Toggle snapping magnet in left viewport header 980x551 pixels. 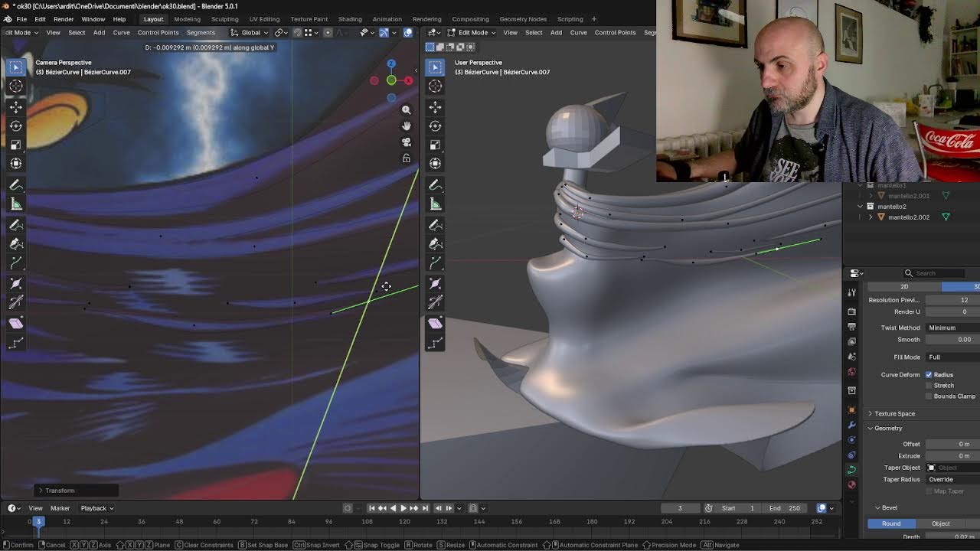coord(298,32)
